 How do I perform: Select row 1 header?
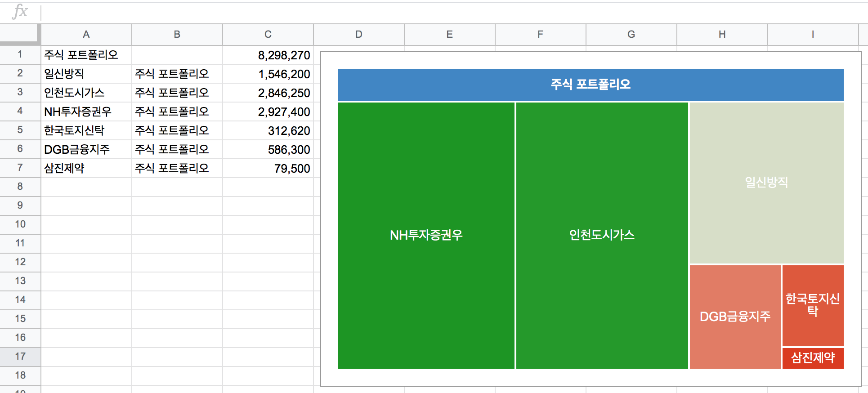(20, 55)
